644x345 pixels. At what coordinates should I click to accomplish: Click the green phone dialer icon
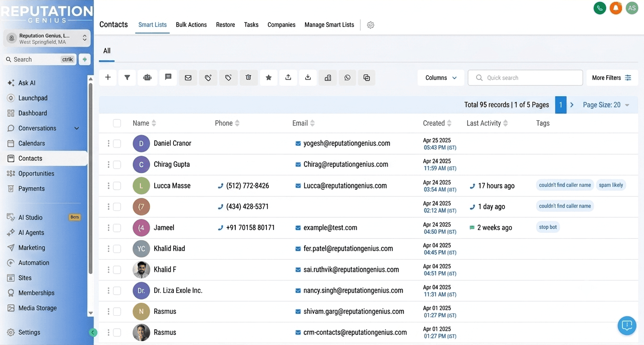(599, 8)
